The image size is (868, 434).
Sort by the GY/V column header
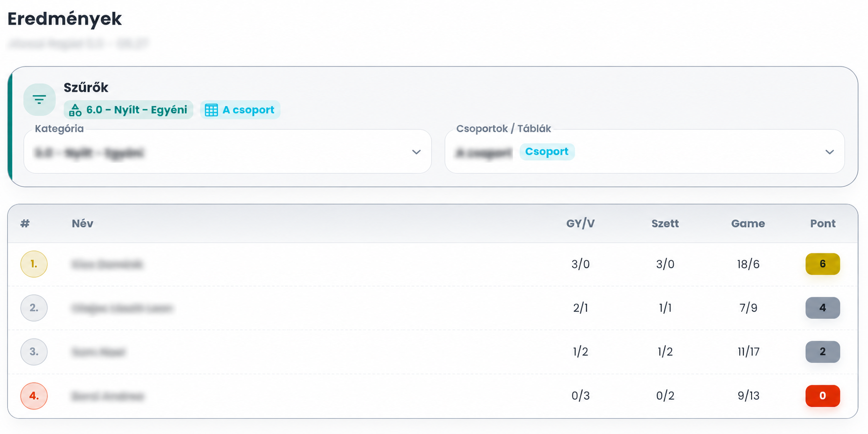[x=580, y=224]
